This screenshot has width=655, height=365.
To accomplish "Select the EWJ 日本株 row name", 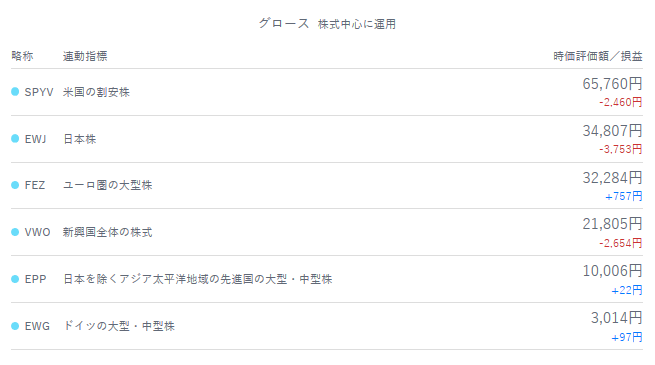I will [x=79, y=139].
